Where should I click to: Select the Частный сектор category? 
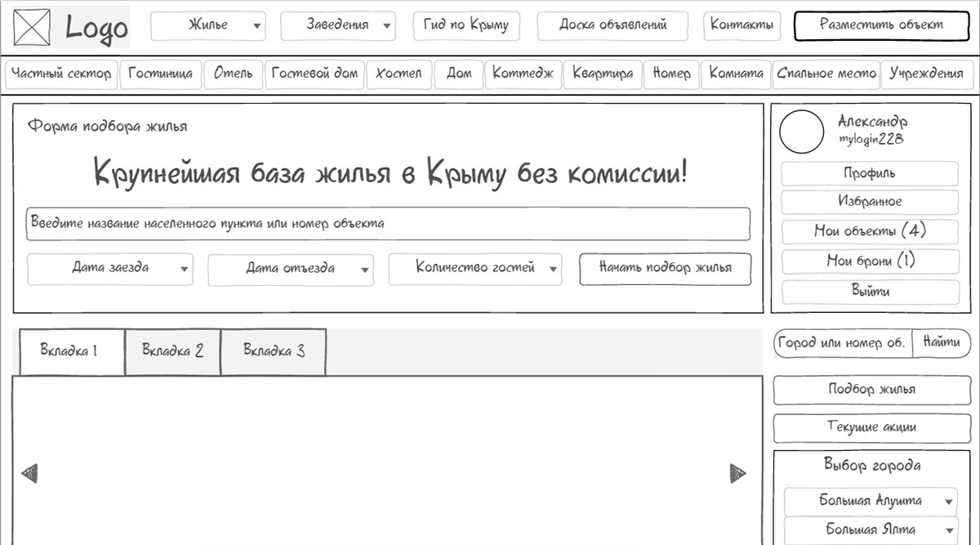point(61,74)
